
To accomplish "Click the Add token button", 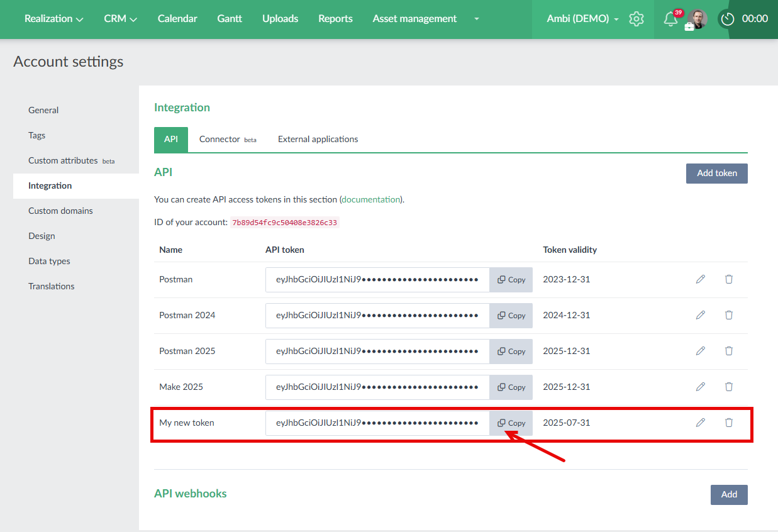I will pyautogui.click(x=716, y=173).
